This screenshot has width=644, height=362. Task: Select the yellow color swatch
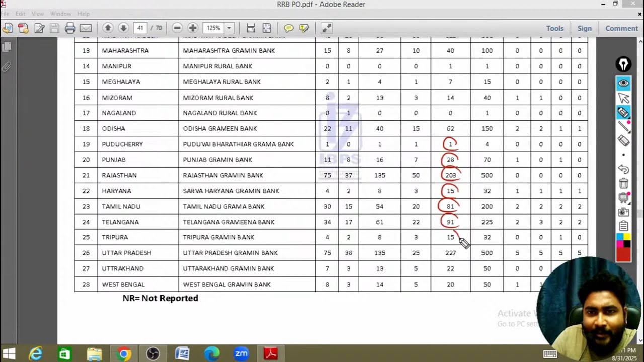click(x=627, y=237)
